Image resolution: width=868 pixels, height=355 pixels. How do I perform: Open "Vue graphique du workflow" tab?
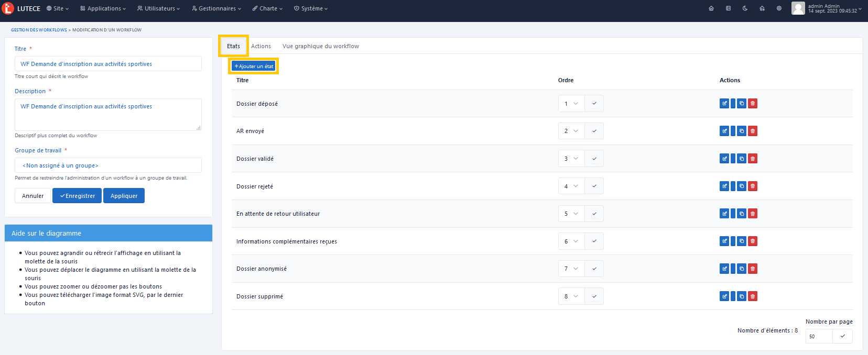[x=320, y=46]
